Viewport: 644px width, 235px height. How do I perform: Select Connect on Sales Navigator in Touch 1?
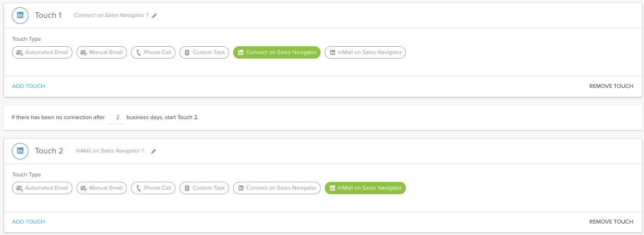pyautogui.click(x=277, y=53)
